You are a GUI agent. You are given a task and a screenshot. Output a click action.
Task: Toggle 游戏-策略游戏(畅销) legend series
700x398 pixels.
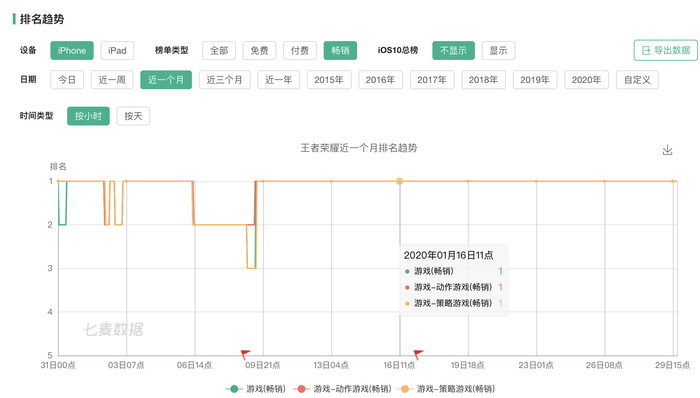point(446,389)
